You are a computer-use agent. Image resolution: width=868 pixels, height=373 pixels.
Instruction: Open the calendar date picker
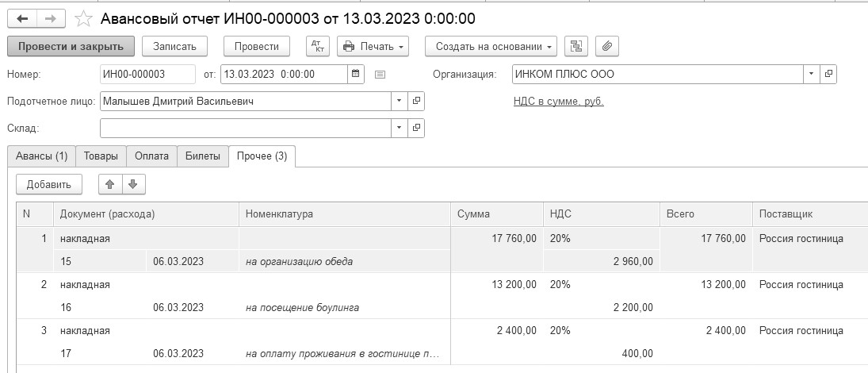pos(356,75)
